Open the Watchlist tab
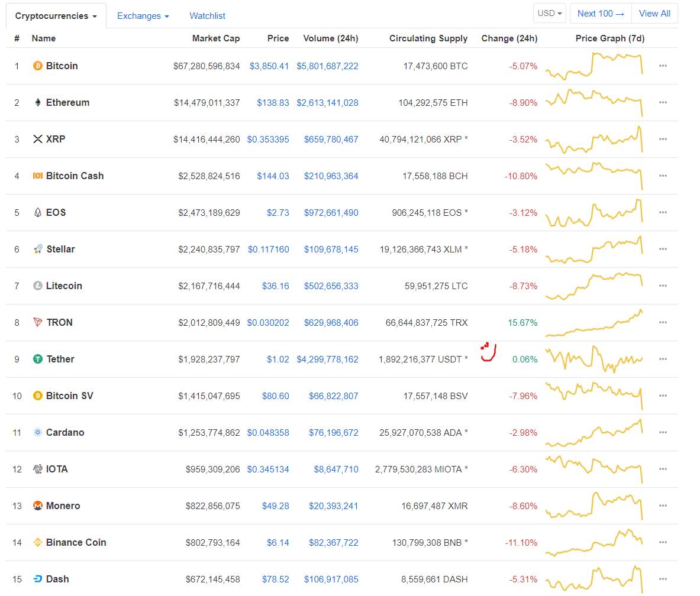Viewport: 700px width, 596px height. pos(207,16)
